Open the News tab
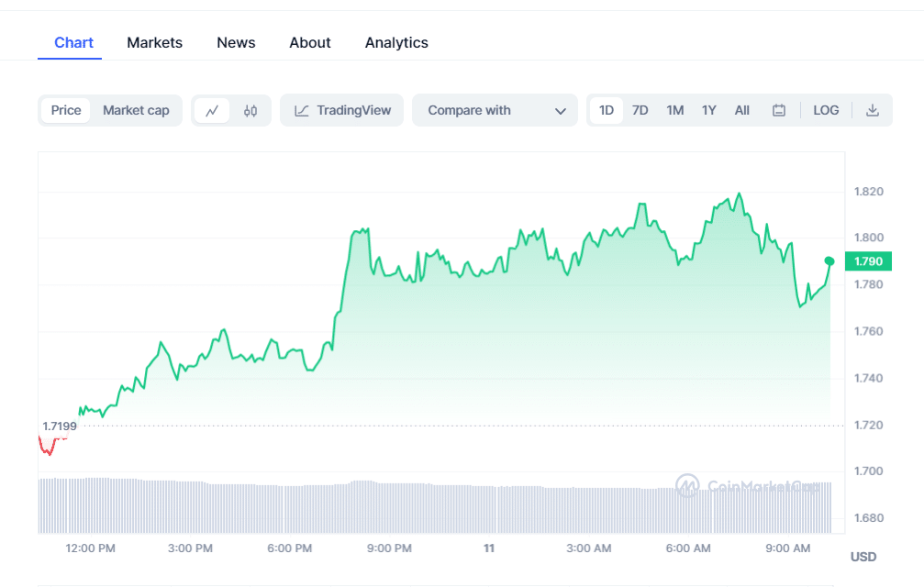The image size is (924, 587). click(x=236, y=42)
